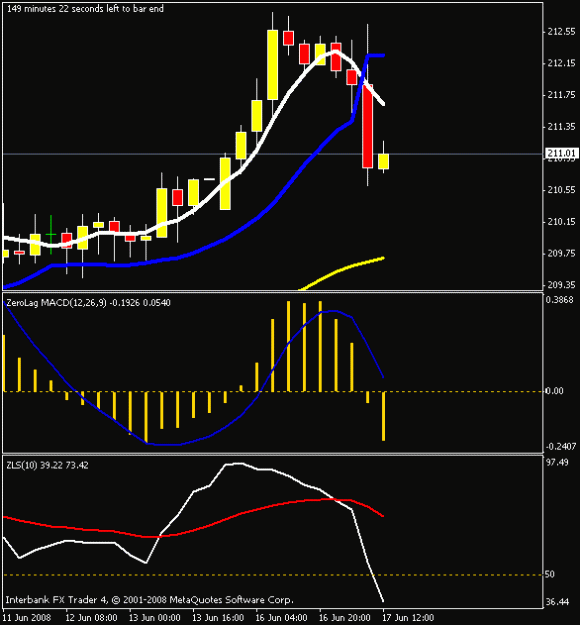Click the Interbank FX Trader 4 copyright text
The image size is (580, 625).
[149, 600]
